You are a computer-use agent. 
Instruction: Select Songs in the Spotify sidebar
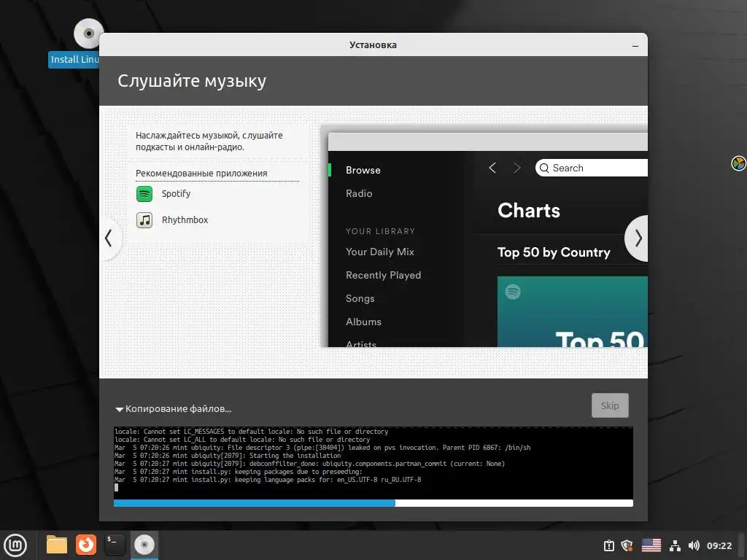pyautogui.click(x=360, y=298)
